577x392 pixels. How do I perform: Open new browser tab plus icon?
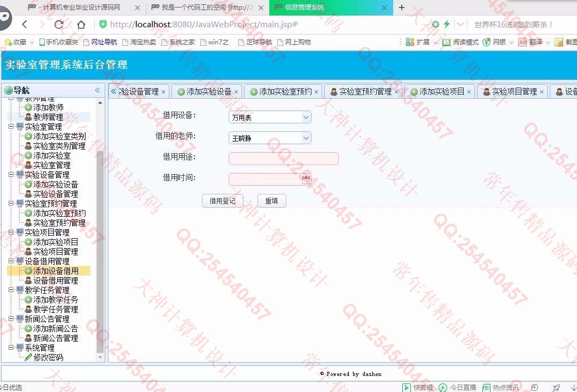coord(402,7)
